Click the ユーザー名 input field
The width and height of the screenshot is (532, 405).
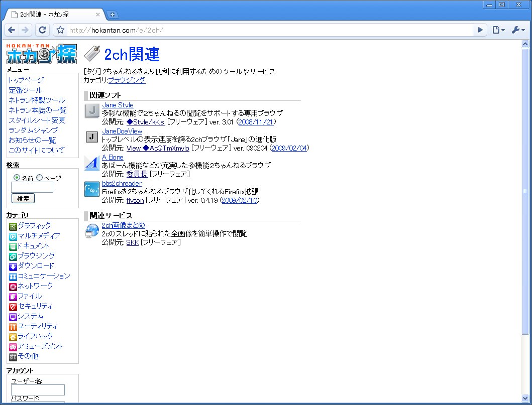38,390
